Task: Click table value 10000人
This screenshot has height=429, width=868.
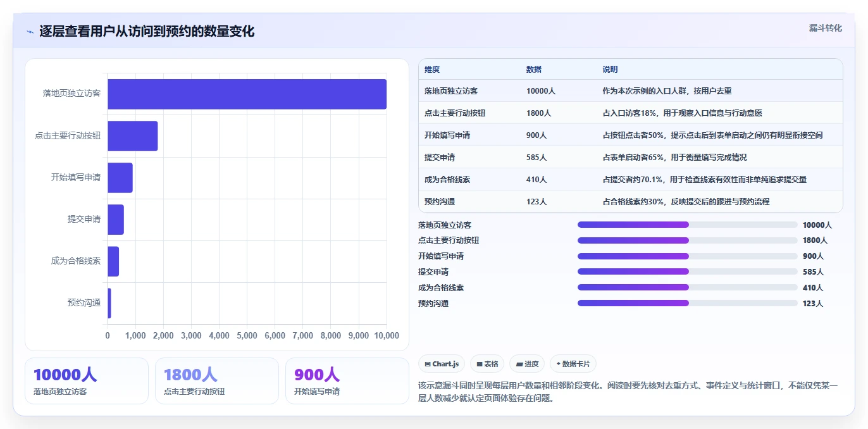Action: [x=541, y=91]
